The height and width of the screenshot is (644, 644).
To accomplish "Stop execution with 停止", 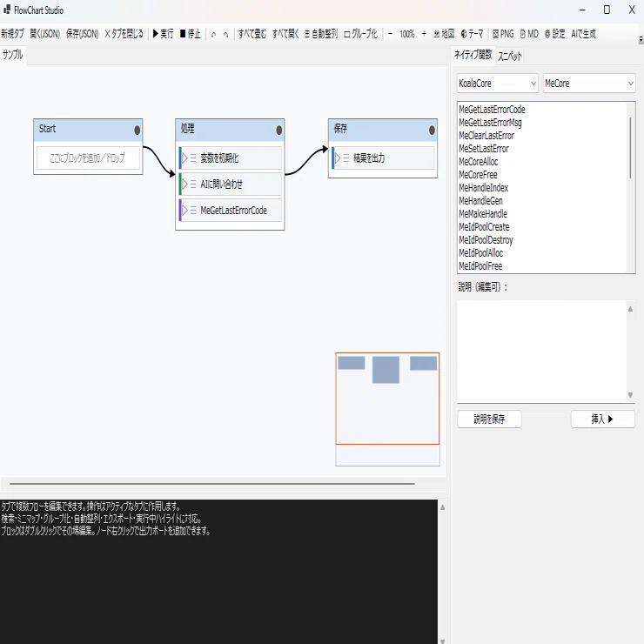I will point(191,34).
